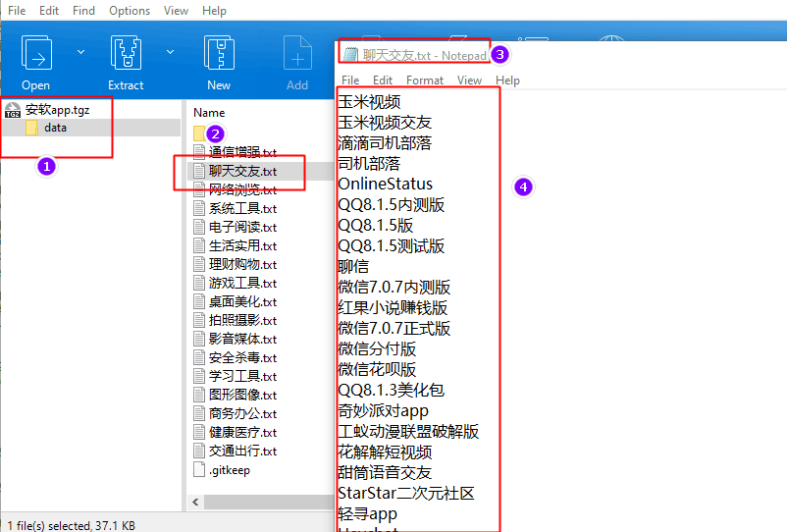Select file 系统工具.txt

pos(242,208)
